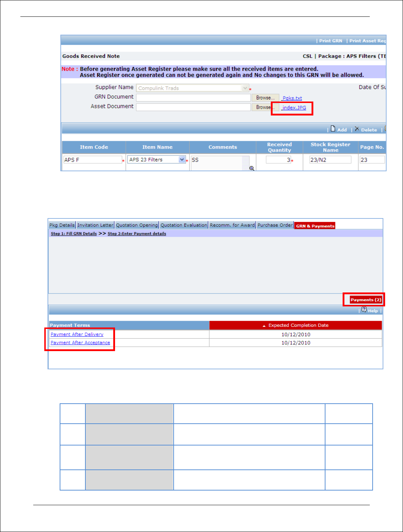Screen dimensions: 403x532
Task: Click the Comments column header
Action: tap(223, 147)
